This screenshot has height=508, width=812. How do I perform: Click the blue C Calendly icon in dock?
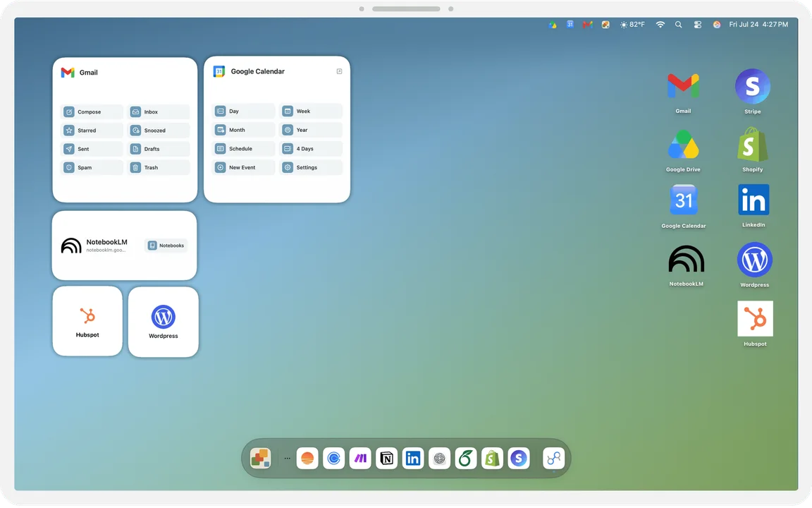[333, 458]
